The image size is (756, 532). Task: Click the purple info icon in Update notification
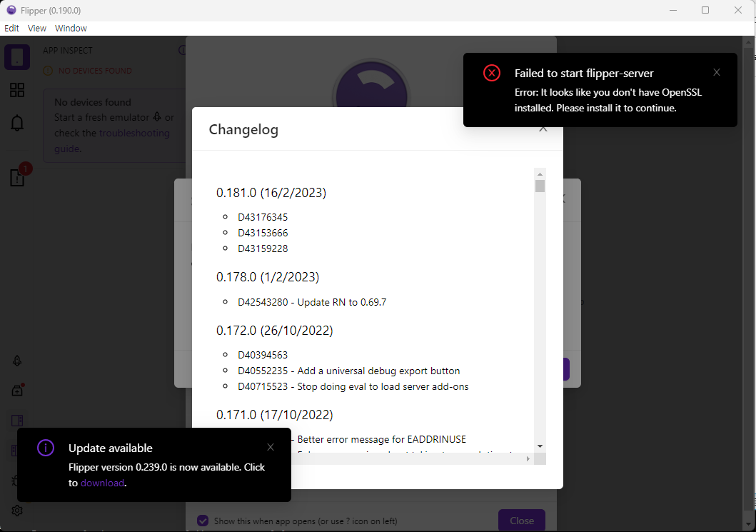[45, 448]
